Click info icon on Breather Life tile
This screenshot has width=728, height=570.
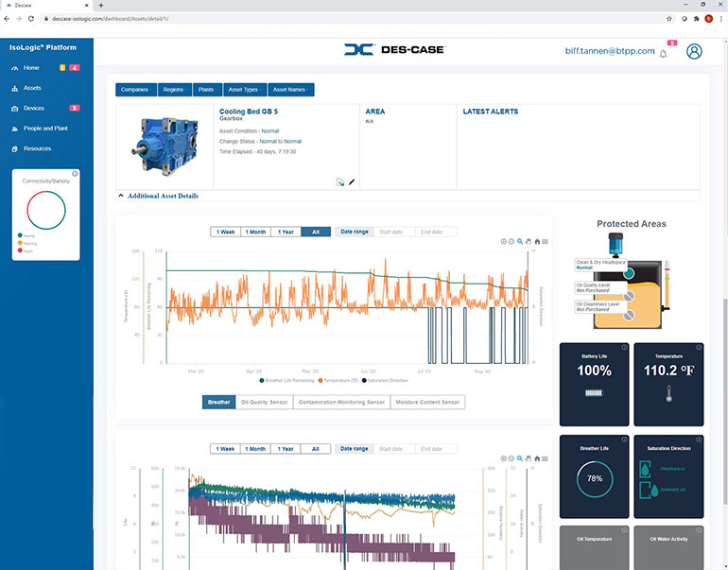click(x=624, y=440)
